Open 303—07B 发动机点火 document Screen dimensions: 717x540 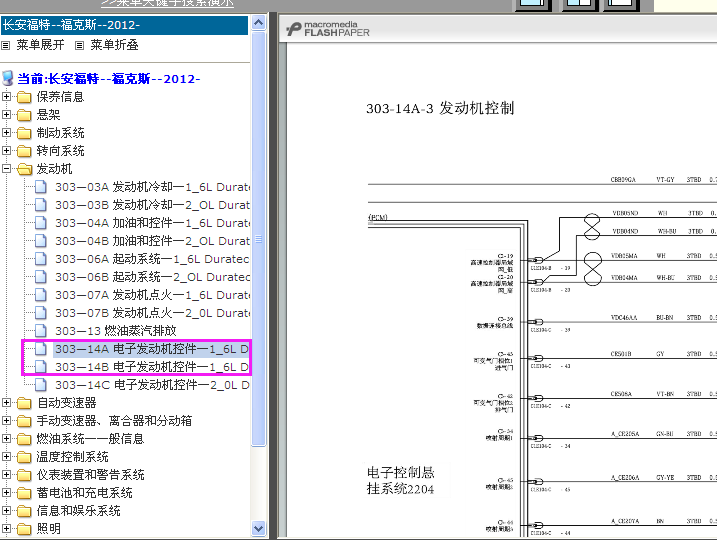click(x=152, y=313)
